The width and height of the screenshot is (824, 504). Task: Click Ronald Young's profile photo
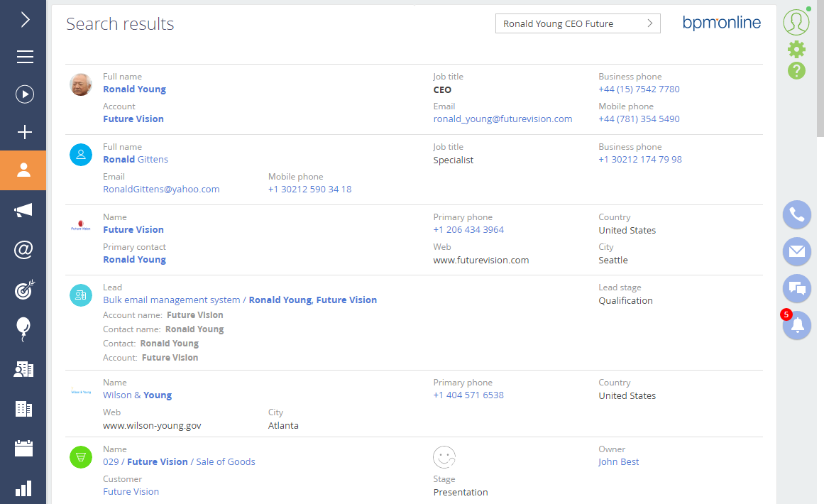[x=81, y=84]
